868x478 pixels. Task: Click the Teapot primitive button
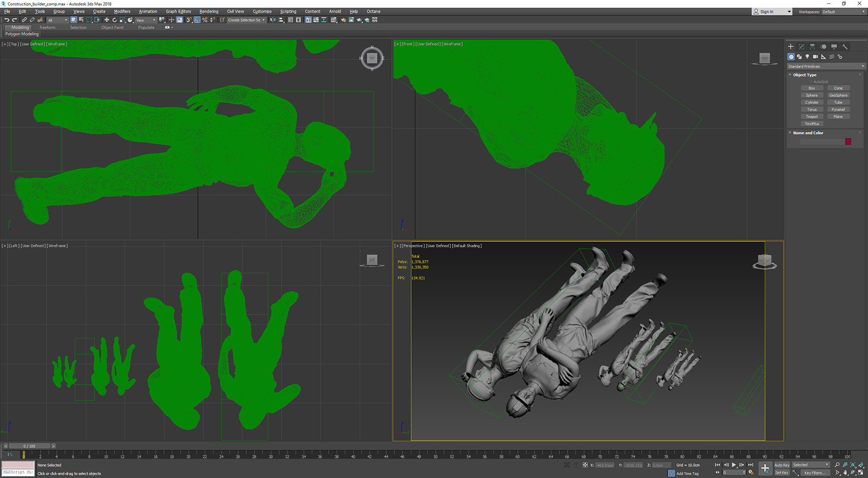(x=812, y=117)
